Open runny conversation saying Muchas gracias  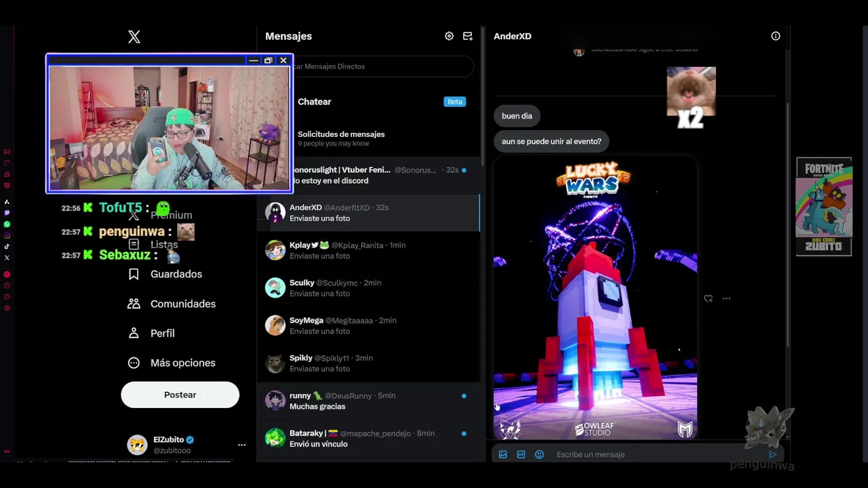[368, 401]
